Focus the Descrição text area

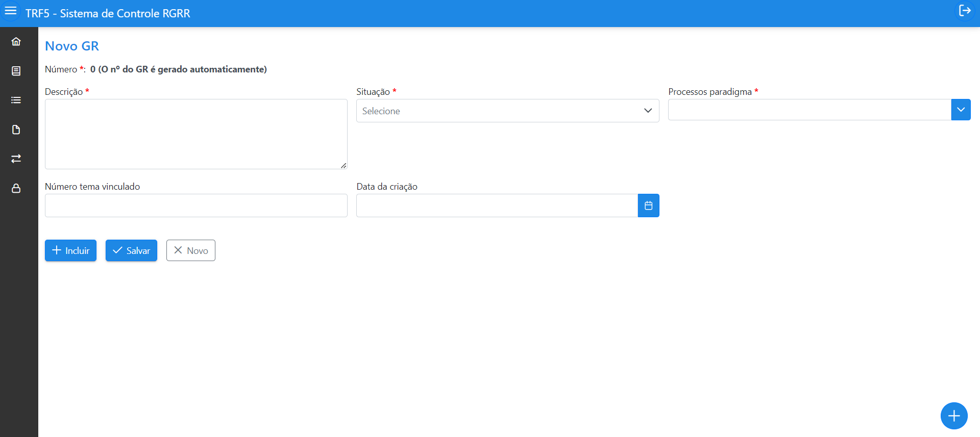[x=196, y=134]
